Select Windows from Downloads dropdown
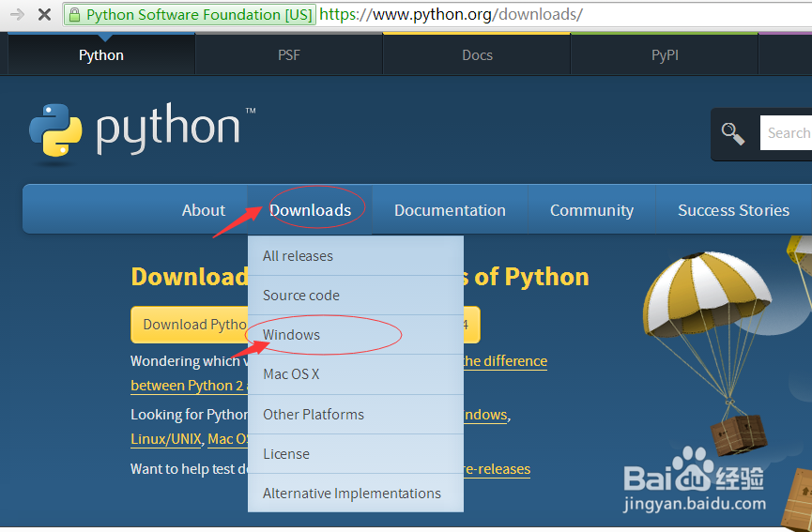Viewport: 812px width, 532px height. pyautogui.click(x=356, y=335)
